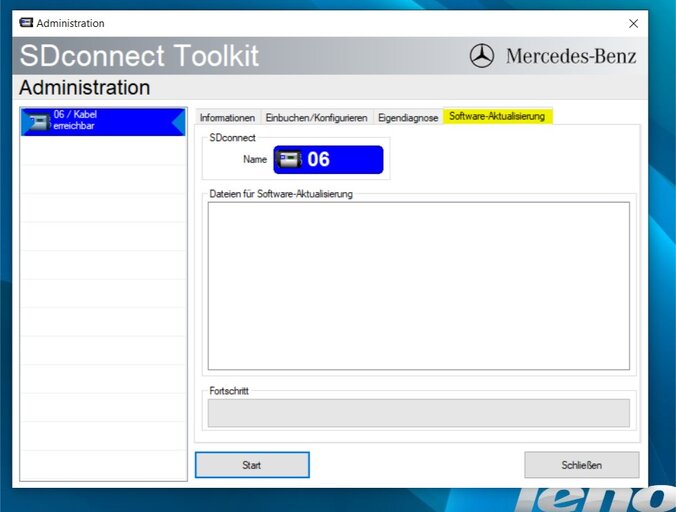Close the Administration window
Viewport: 676px width, 512px height.
[x=633, y=23]
